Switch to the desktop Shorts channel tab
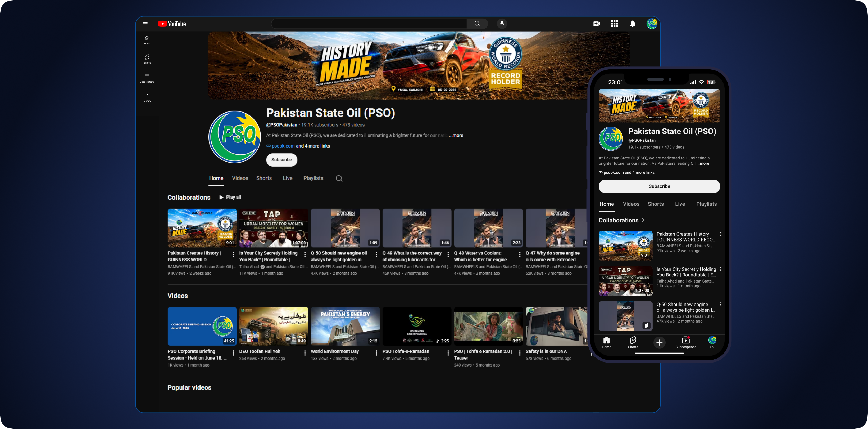The image size is (868, 429). point(264,178)
